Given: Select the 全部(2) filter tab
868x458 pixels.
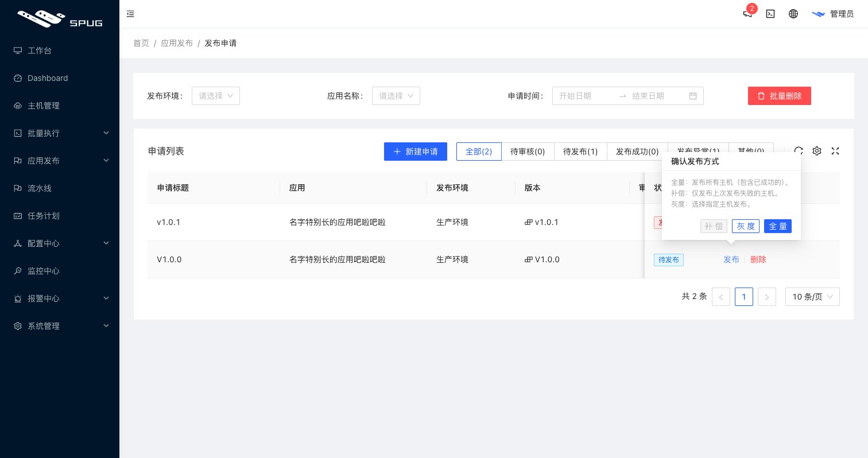Looking at the screenshot, I should [479, 152].
